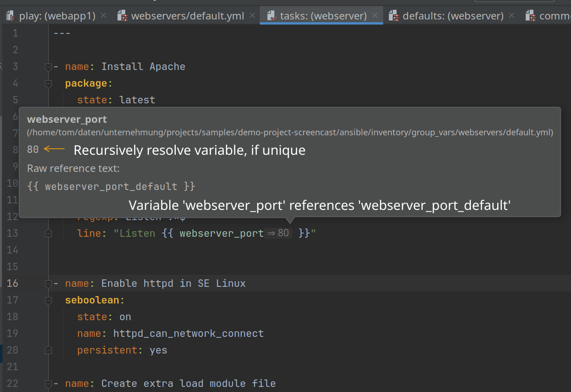Click httpd_can_network_connect on line 19
Viewport: 571px width, 392px height.
(x=188, y=334)
